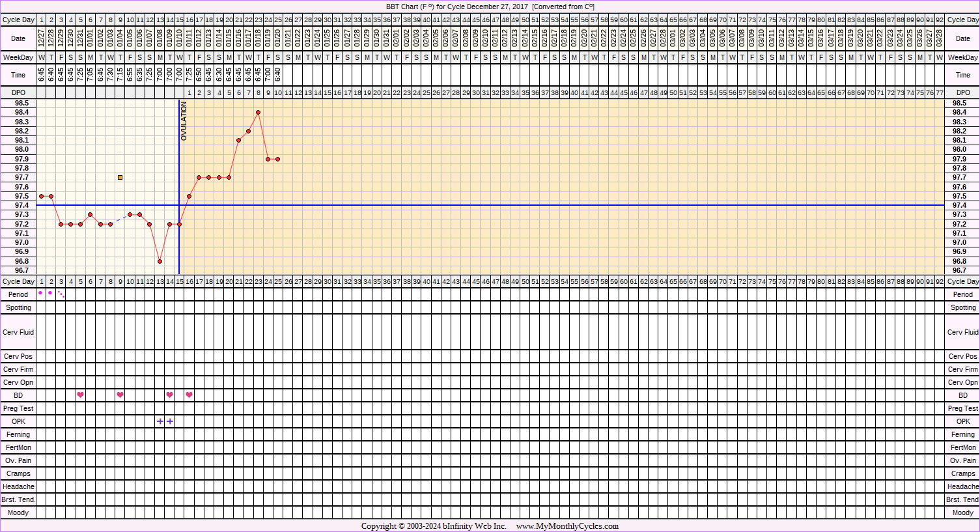Click the OPK plus sign on day 14

coord(170,421)
